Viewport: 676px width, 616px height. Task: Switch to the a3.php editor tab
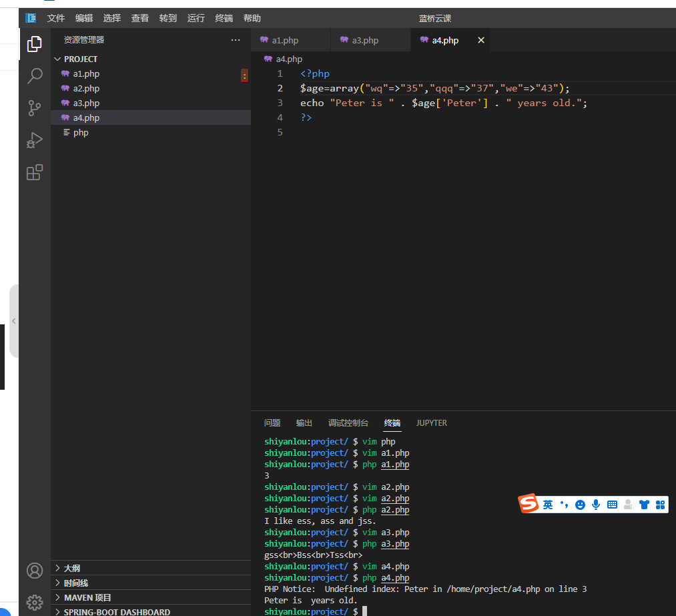pyautogui.click(x=364, y=40)
